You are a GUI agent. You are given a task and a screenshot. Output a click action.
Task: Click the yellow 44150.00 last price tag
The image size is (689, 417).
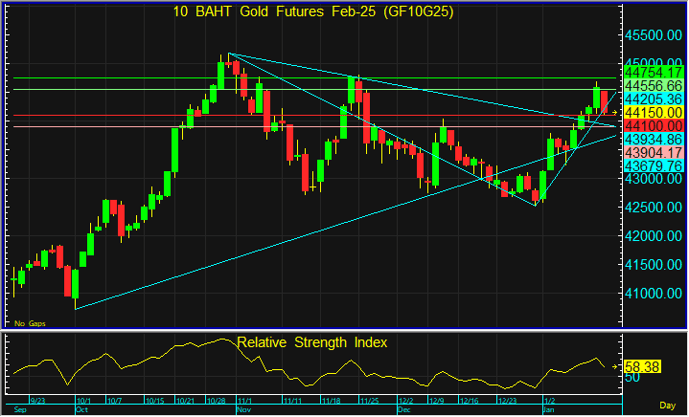click(652, 113)
